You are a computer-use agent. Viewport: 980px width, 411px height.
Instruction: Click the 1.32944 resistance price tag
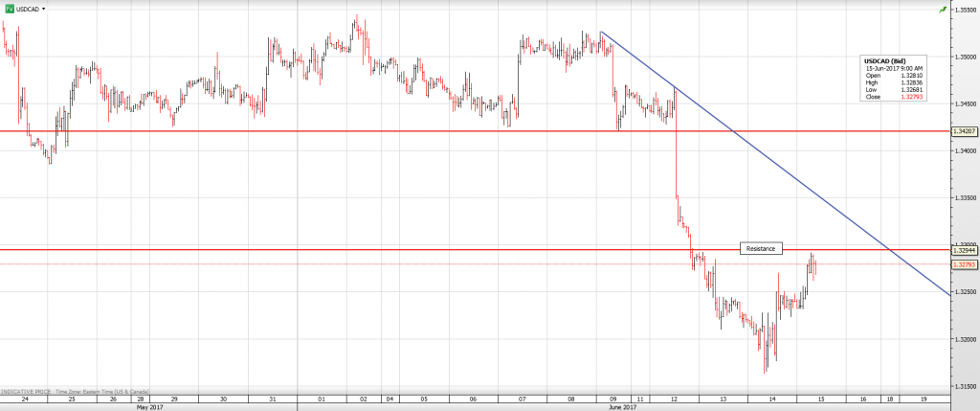(x=965, y=251)
